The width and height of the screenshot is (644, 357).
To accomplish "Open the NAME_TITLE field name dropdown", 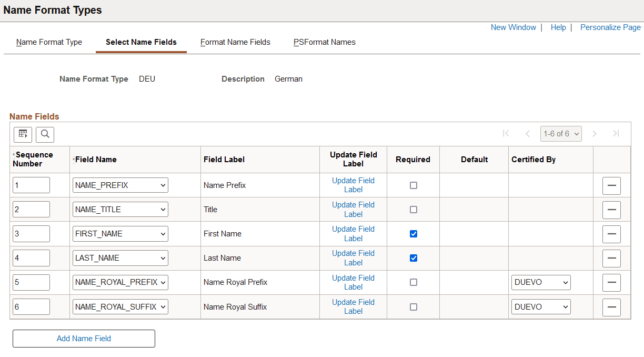I will [x=120, y=210].
